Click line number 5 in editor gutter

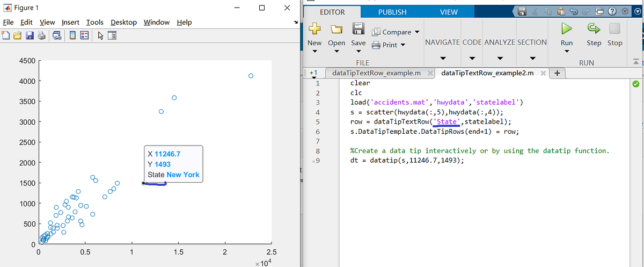317,122
